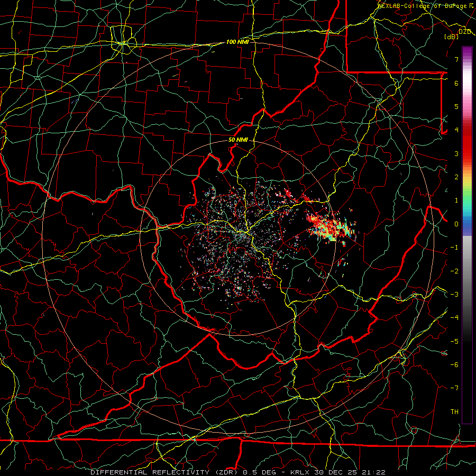This screenshot has height=476, width=476.
Task: Click the "1" value on the ZDR scale
Action: coord(456,200)
